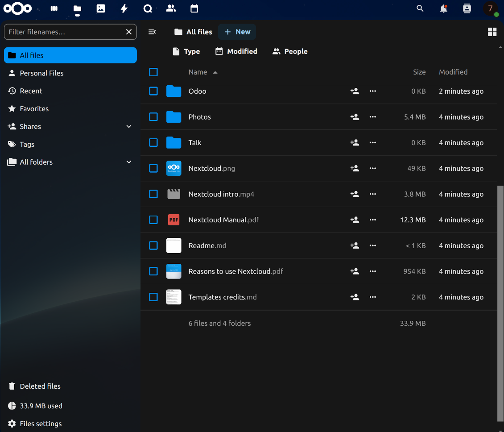Check the Nextcloud intro.mp4 checkbox
Image resolution: width=504 pixels, height=432 pixels.
point(153,194)
